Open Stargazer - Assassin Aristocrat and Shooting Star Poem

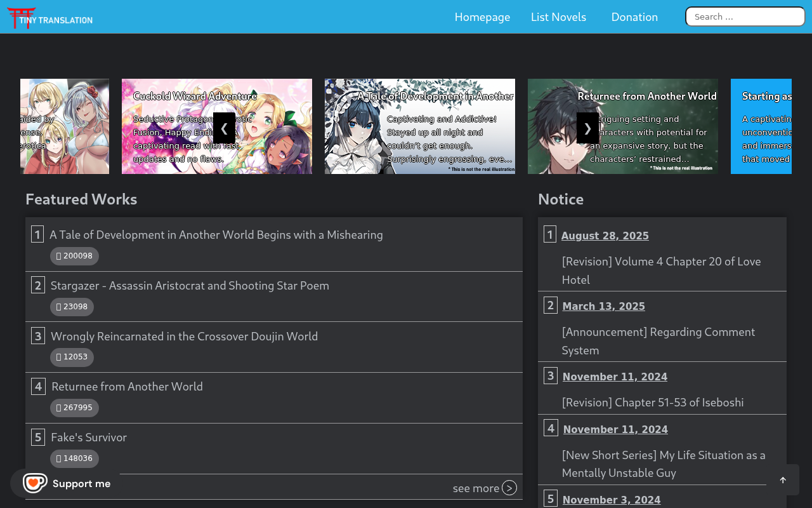click(190, 286)
